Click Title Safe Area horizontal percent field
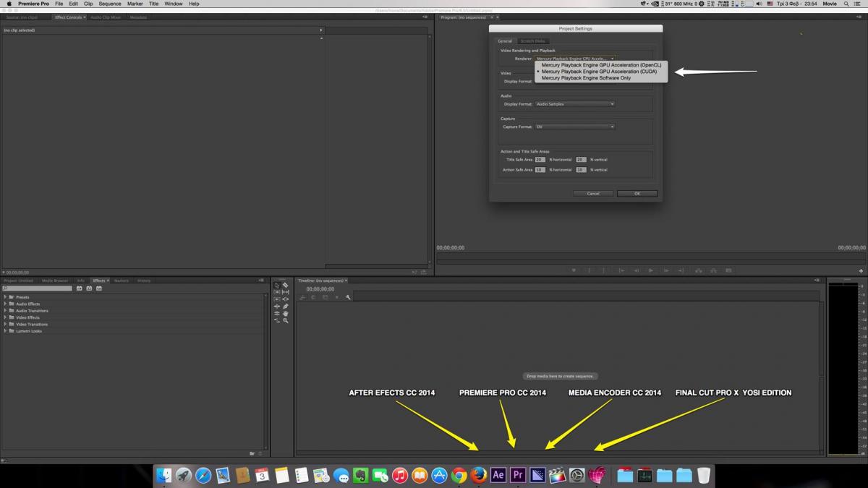868x488 pixels. [x=540, y=160]
